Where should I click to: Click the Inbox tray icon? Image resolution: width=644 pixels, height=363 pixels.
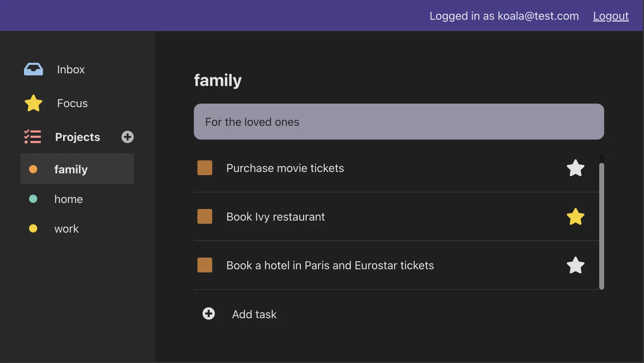click(x=33, y=69)
